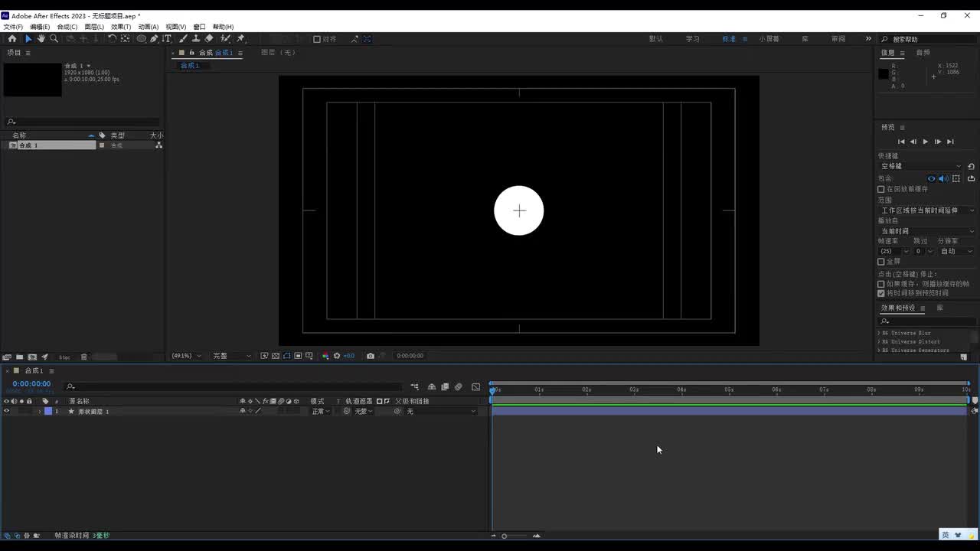This screenshot has height=551, width=980.
Task: Open the parent link 无 dropdown
Action: (x=440, y=412)
